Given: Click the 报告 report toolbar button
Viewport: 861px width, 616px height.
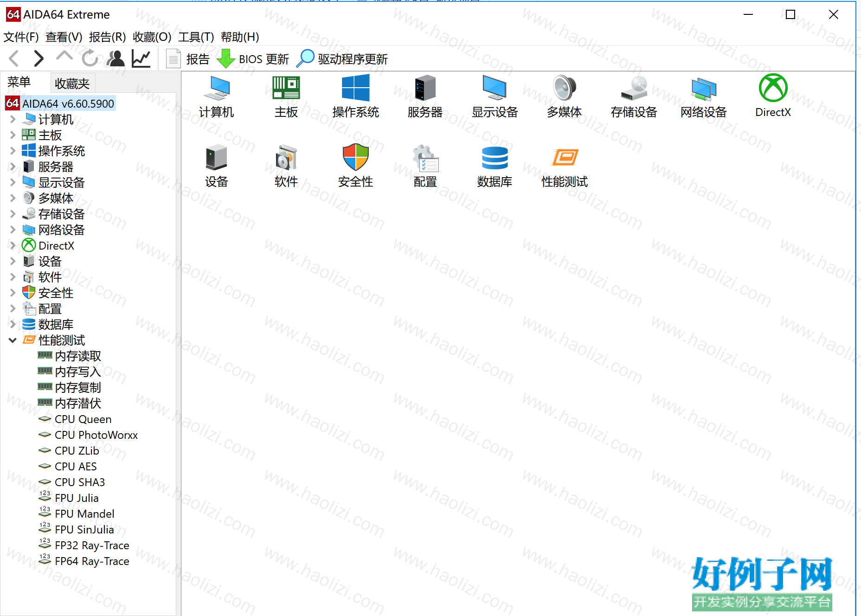Looking at the screenshot, I should click(x=188, y=59).
